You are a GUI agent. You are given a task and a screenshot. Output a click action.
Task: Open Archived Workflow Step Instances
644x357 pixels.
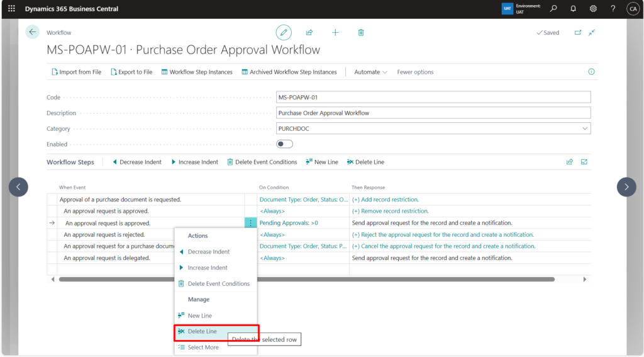[x=289, y=72]
